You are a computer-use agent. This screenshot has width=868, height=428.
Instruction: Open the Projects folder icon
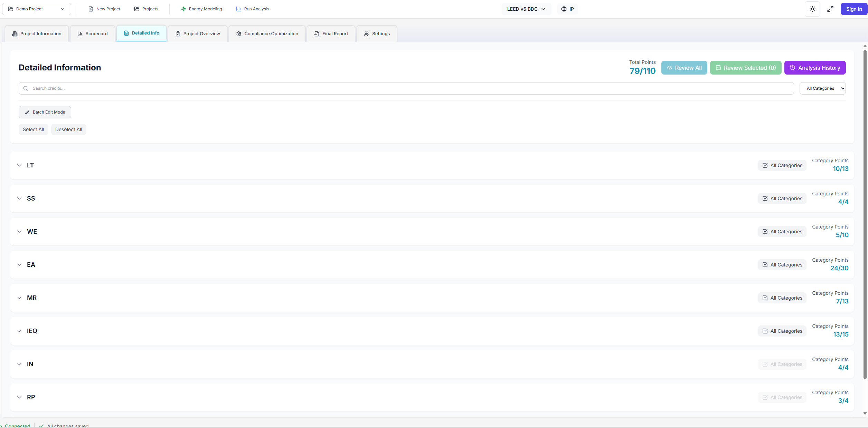click(x=137, y=9)
